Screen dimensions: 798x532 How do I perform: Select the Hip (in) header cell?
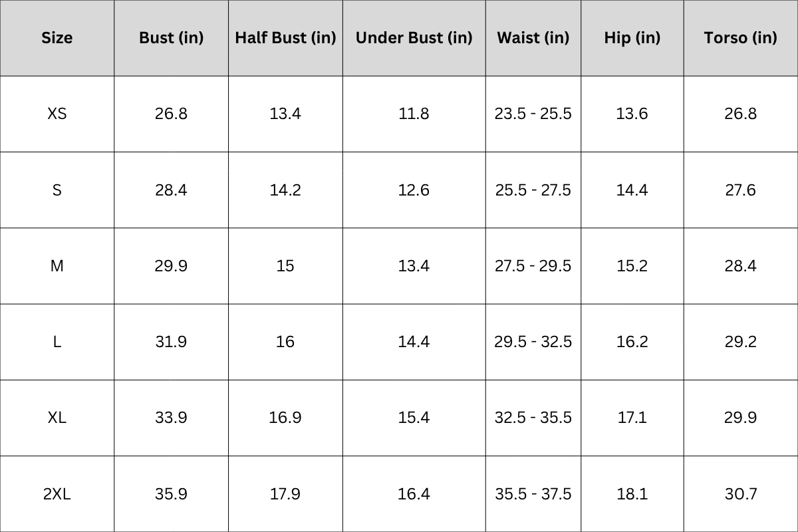click(x=632, y=38)
